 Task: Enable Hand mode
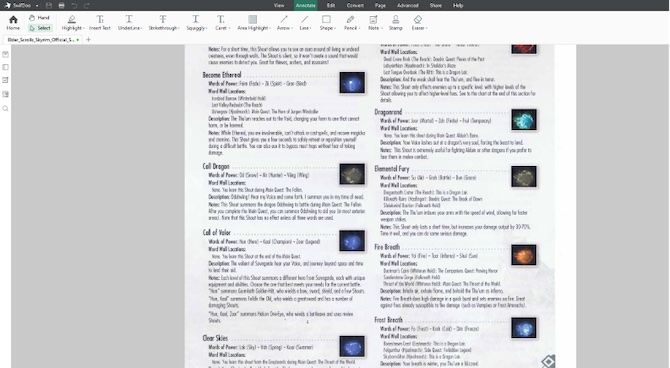pyautogui.click(x=39, y=18)
